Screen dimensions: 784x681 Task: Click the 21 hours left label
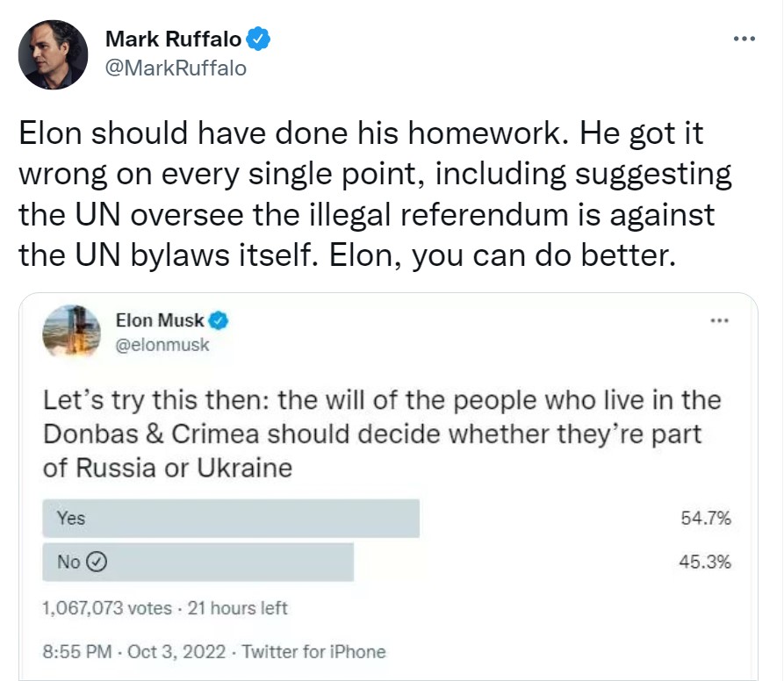point(241,607)
